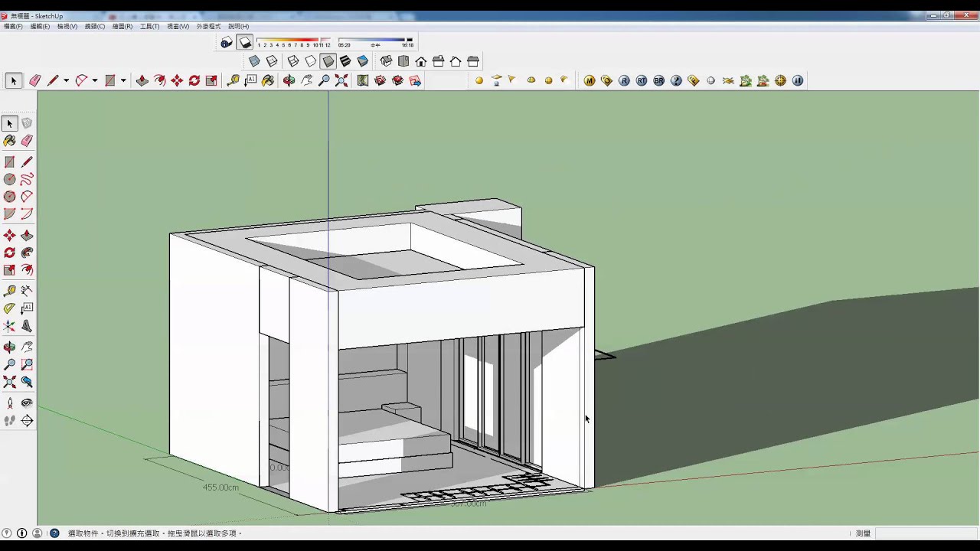Screen dimensions: 980x551
Task: Switch to Back standard view
Action: 456,61
